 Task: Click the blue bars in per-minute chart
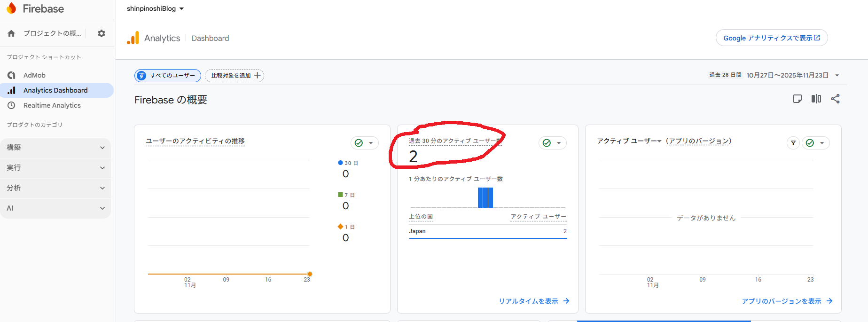(485, 197)
